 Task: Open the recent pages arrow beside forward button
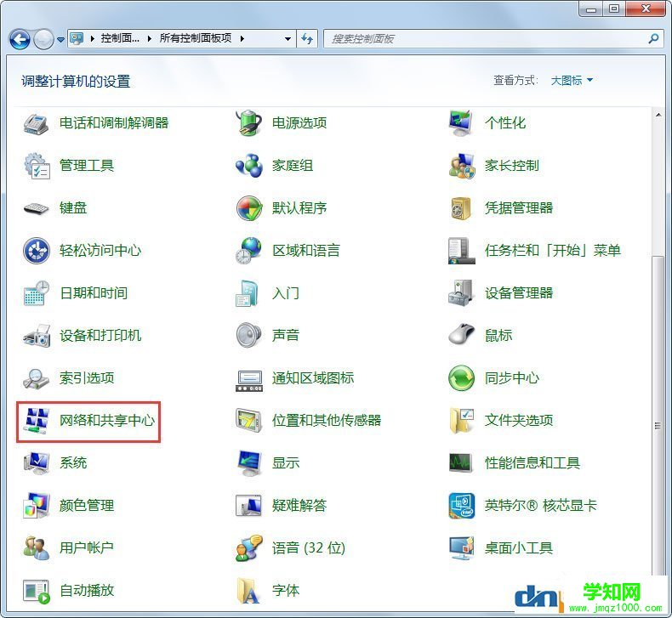pyautogui.click(x=60, y=39)
